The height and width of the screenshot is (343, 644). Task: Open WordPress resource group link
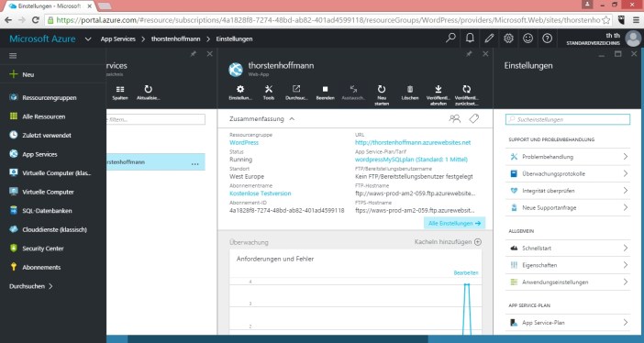click(244, 142)
